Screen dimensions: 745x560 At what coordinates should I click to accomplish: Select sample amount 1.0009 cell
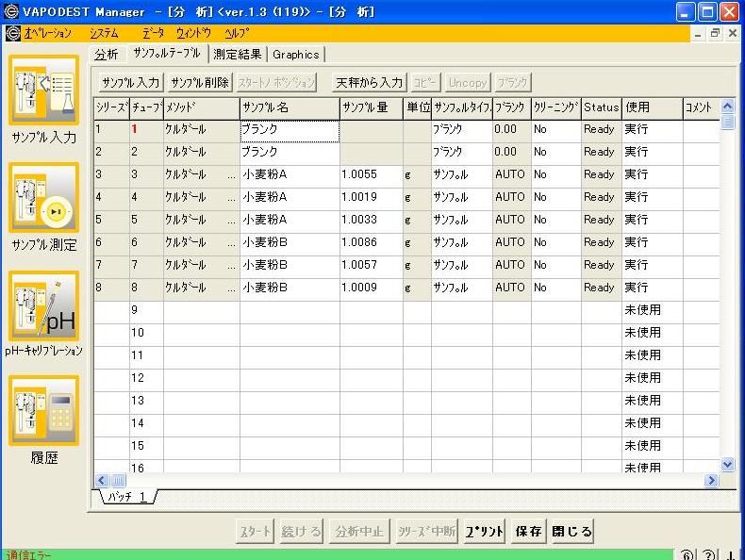(x=372, y=288)
